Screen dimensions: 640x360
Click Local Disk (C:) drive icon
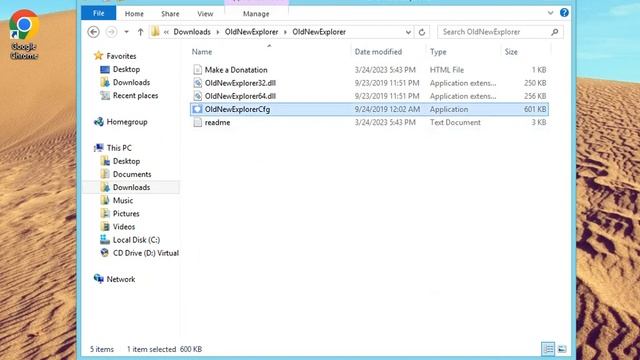click(105, 240)
